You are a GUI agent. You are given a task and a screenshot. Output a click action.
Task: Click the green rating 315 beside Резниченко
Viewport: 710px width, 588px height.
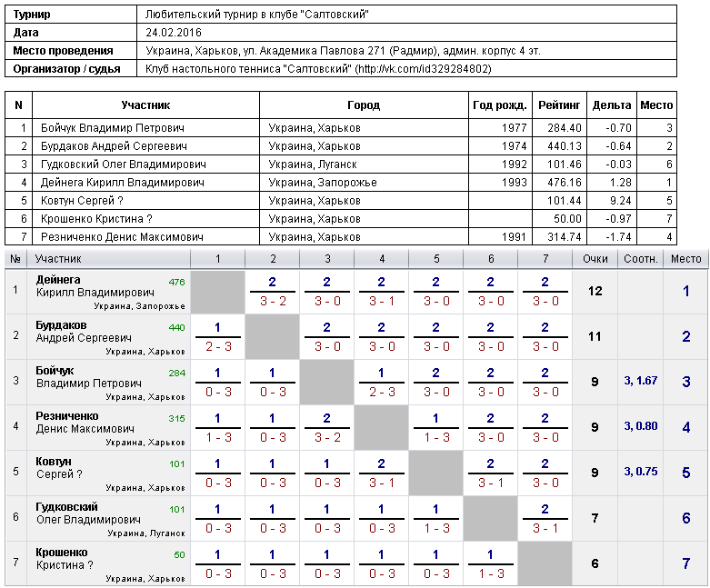tap(176, 418)
